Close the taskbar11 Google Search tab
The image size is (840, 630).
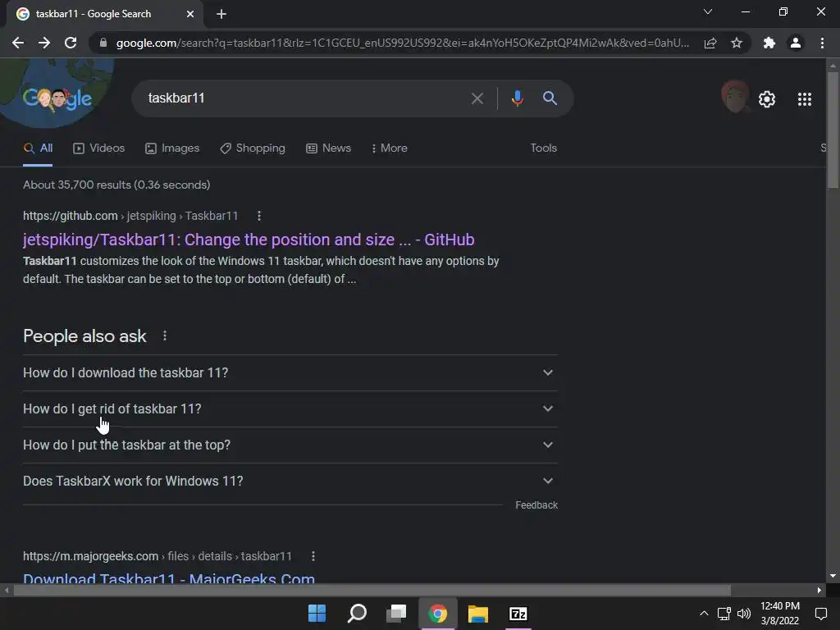190,15
